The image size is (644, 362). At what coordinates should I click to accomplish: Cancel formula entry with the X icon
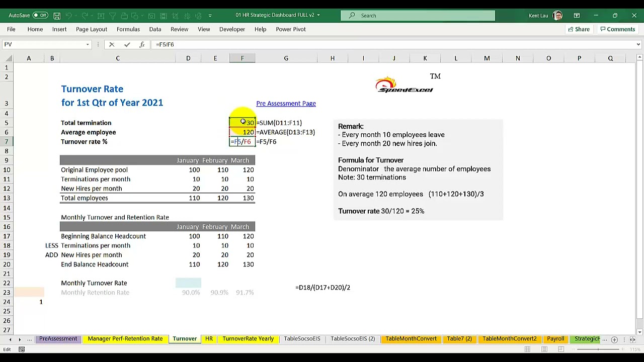pos(112,45)
